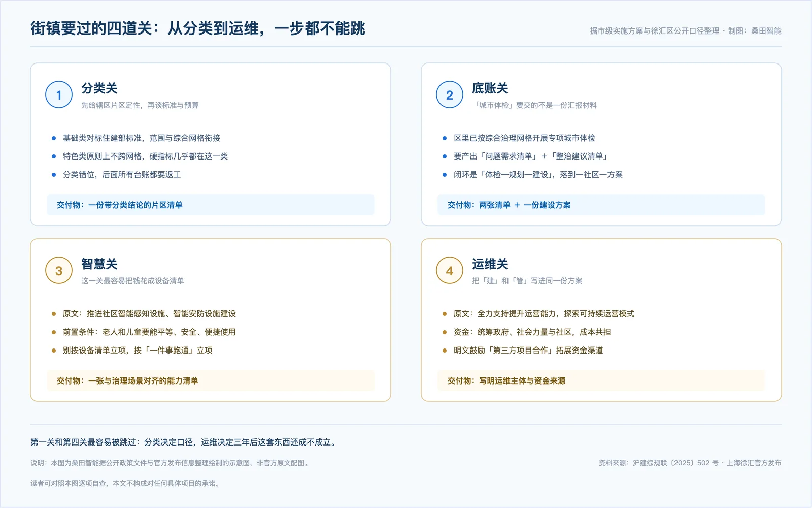Click deliverable bar 两张清单 + 一份建设方案
The image size is (812, 508).
click(x=601, y=205)
